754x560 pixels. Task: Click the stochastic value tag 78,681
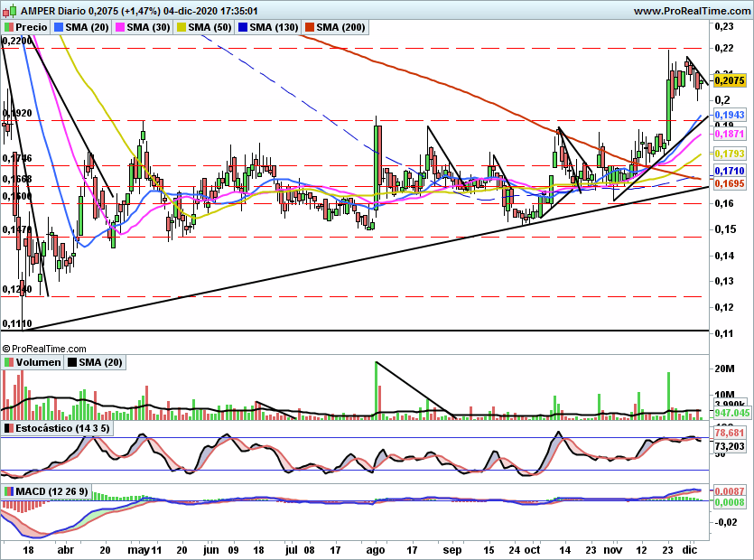click(x=730, y=433)
